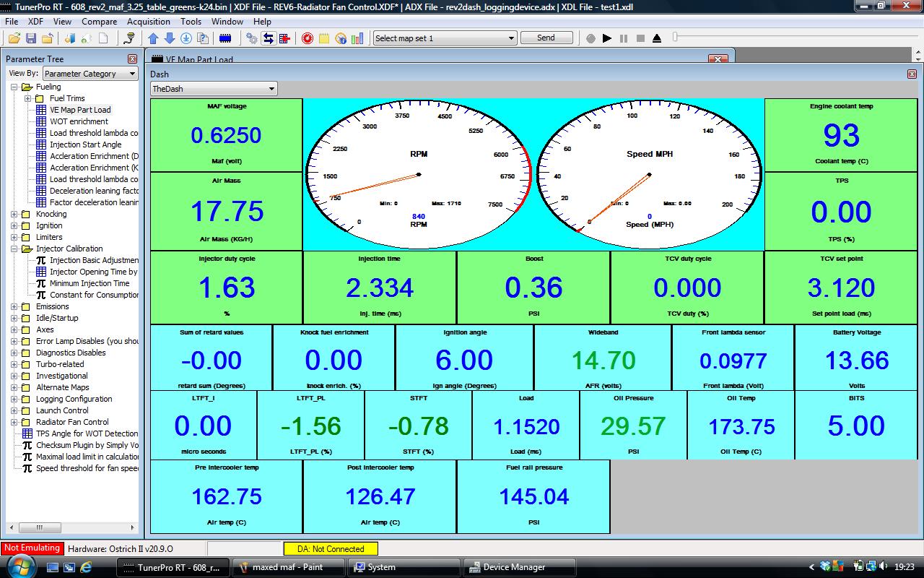Collapse the Fueling folder
This screenshot has width=924, height=578.
point(14,87)
